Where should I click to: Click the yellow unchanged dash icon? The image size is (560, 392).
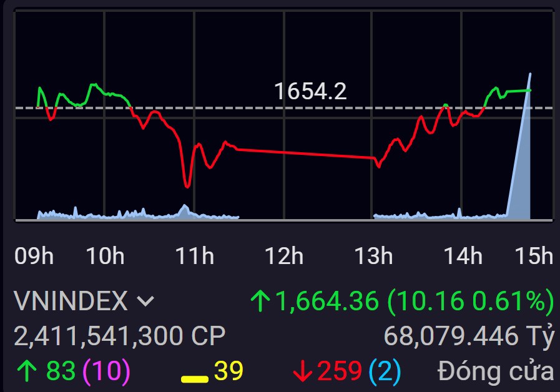pos(194,379)
